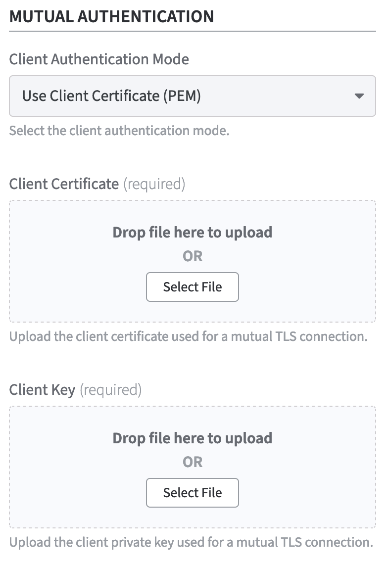This screenshot has height=566, width=392.
Task: Click the Client Certificate field label
Action: pyautogui.click(x=64, y=184)
